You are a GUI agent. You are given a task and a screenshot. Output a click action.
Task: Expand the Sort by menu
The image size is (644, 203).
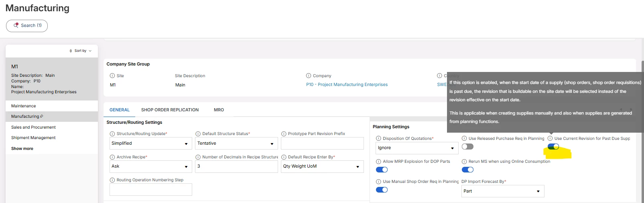click(81, 51)
